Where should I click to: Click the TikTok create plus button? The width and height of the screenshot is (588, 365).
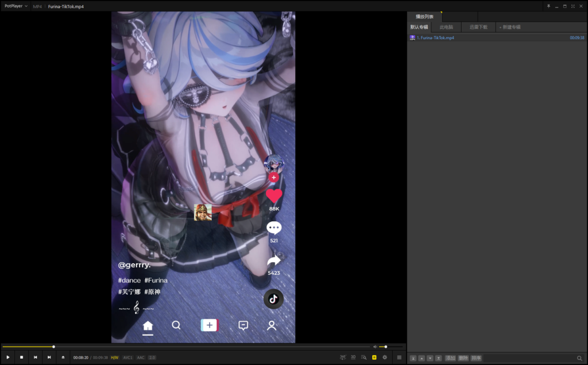209,325
